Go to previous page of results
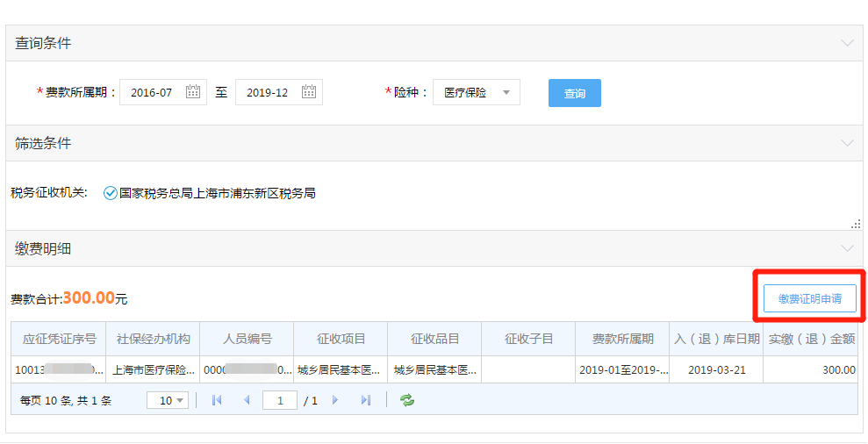The image size is (868, 444). tap(247, 400)
